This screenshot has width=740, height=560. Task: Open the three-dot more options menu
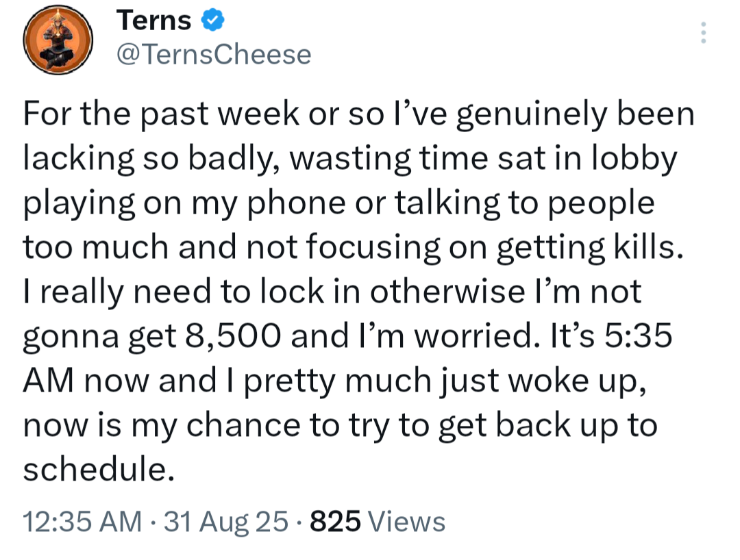(703, 33)
